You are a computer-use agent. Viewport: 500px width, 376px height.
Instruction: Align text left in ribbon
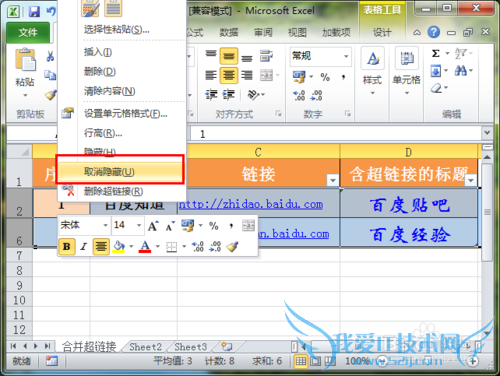211,75
